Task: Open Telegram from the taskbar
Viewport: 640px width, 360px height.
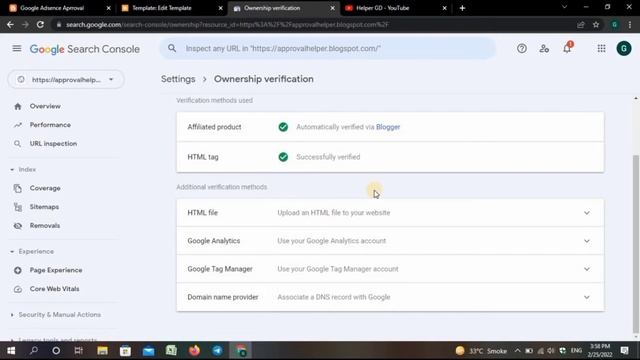Action: [x=218, y=351]
